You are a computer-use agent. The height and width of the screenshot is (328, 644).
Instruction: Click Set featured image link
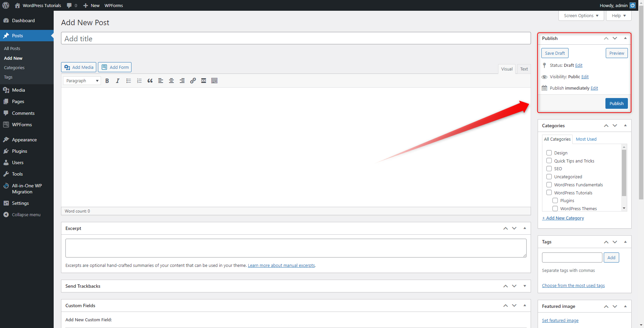(560, 320)
